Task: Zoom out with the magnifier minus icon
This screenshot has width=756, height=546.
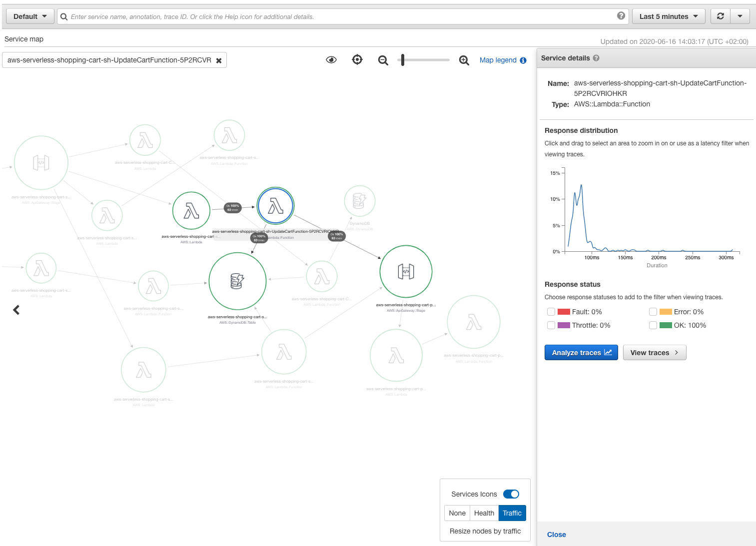Action: coord(383,60)
